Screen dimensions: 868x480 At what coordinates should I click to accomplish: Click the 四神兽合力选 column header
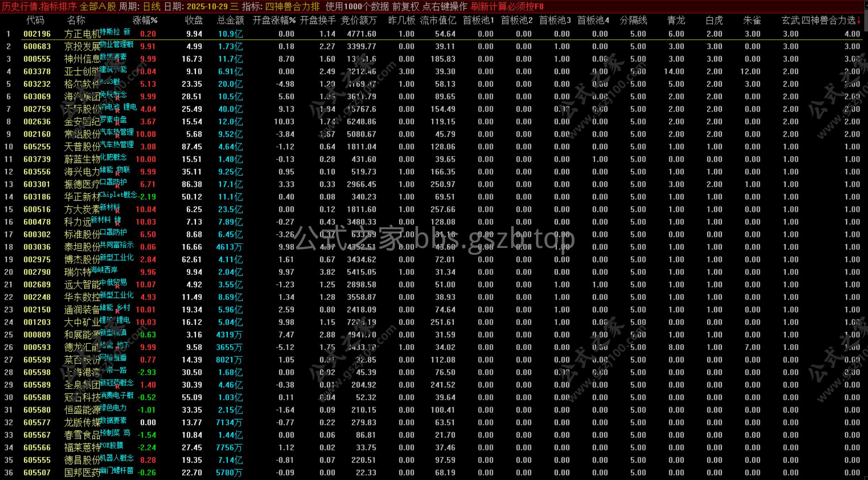pos(828,20)
